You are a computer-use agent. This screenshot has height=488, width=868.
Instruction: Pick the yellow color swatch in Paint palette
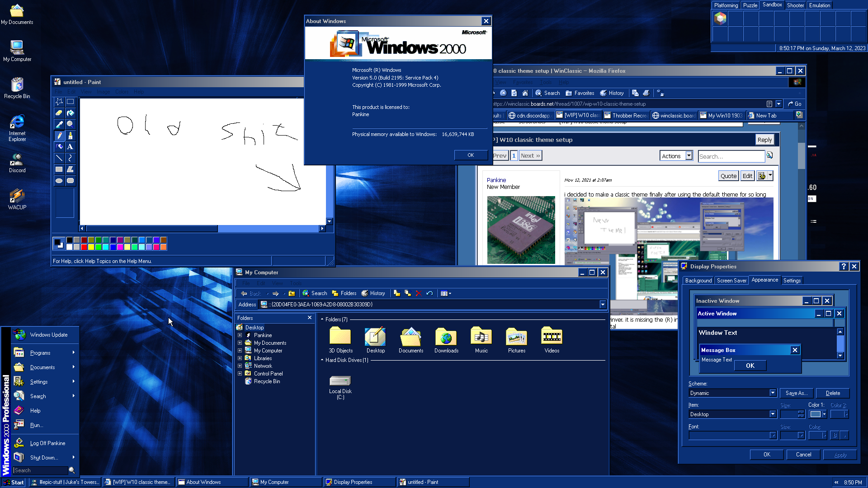click(91, 247)
